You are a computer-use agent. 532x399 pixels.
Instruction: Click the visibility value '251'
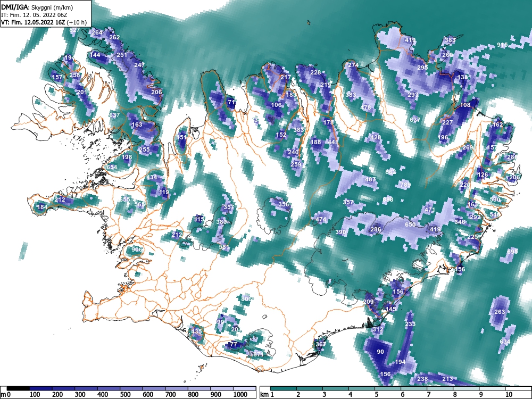click(122, 55)
